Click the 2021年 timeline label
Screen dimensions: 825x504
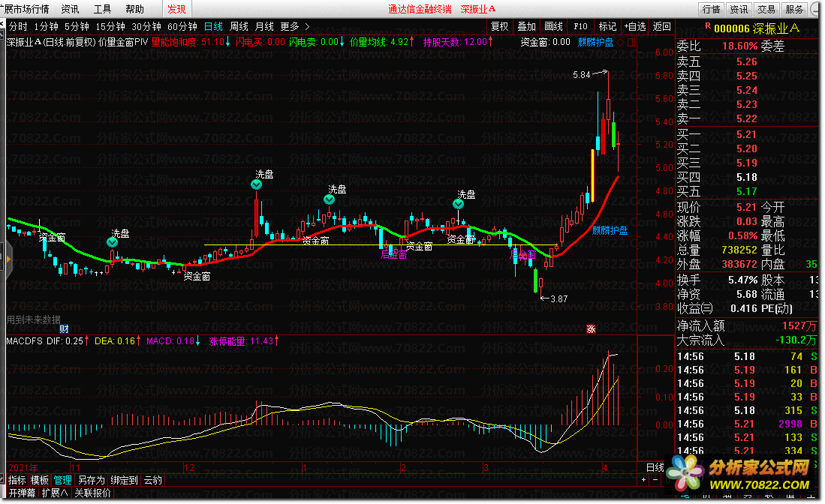23,467
